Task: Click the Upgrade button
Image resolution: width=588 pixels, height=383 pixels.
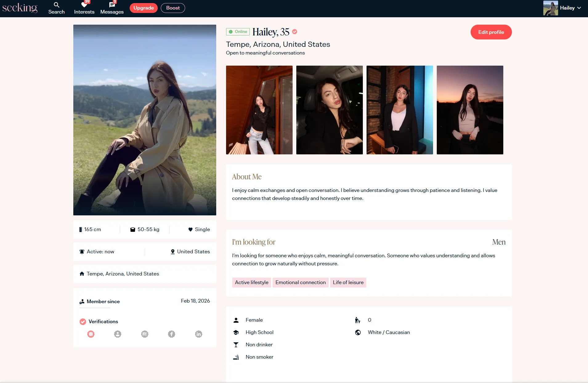Action: pos(144,8)
